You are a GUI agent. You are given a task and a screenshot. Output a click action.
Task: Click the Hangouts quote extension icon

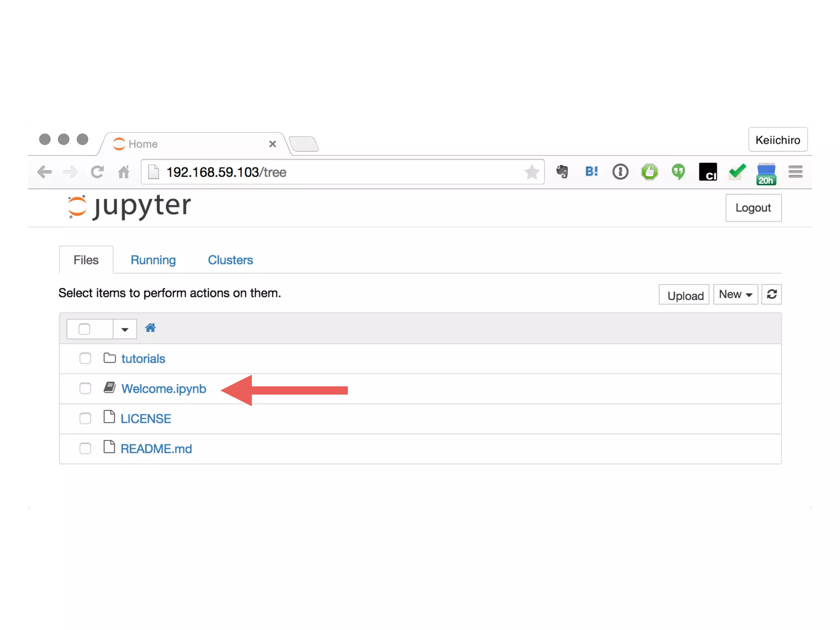678,171
